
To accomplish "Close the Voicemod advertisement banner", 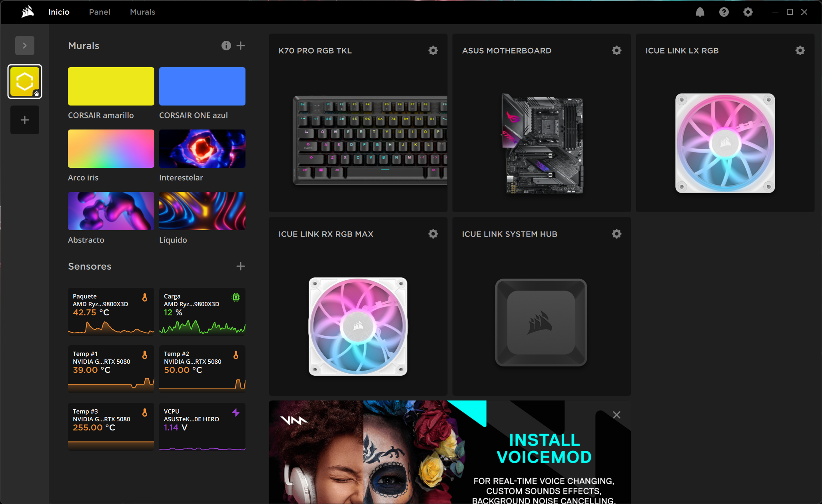I will pos(616,415).
